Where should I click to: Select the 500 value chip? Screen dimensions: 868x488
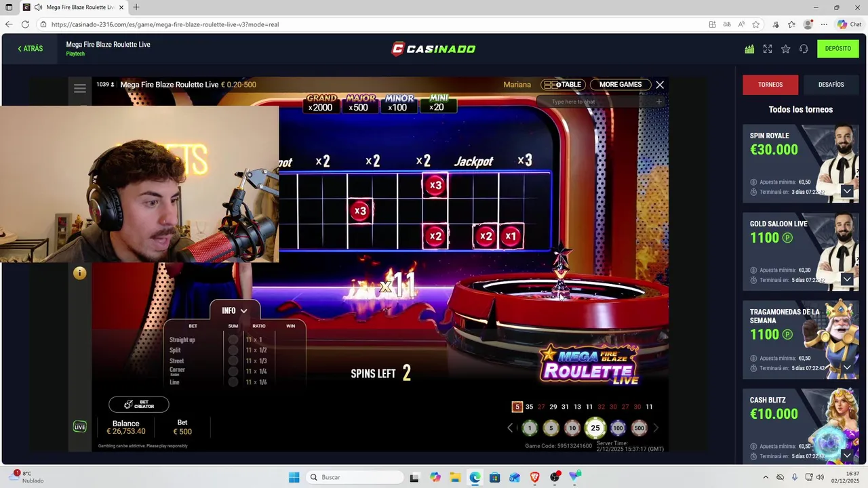tap(639, 428)
